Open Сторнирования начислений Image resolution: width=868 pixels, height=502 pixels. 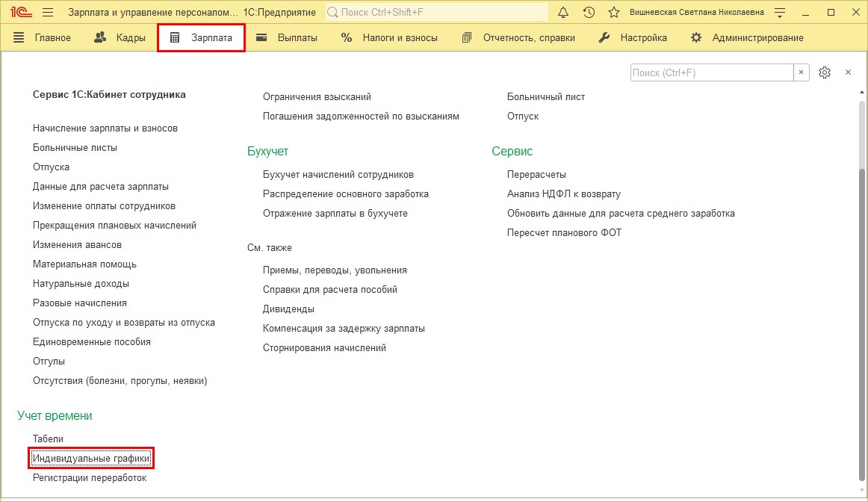click(x=324, y=347)
